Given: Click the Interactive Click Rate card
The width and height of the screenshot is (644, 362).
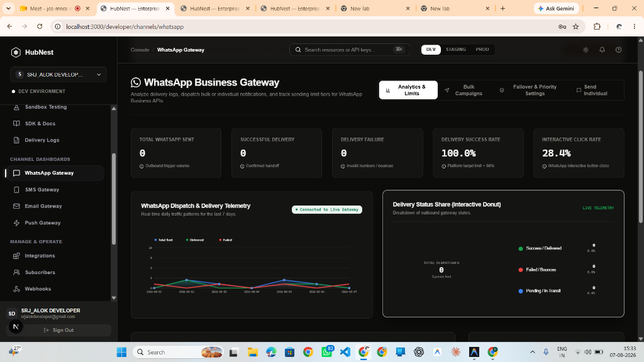Looking at the screenshot, I should point(579,153).
